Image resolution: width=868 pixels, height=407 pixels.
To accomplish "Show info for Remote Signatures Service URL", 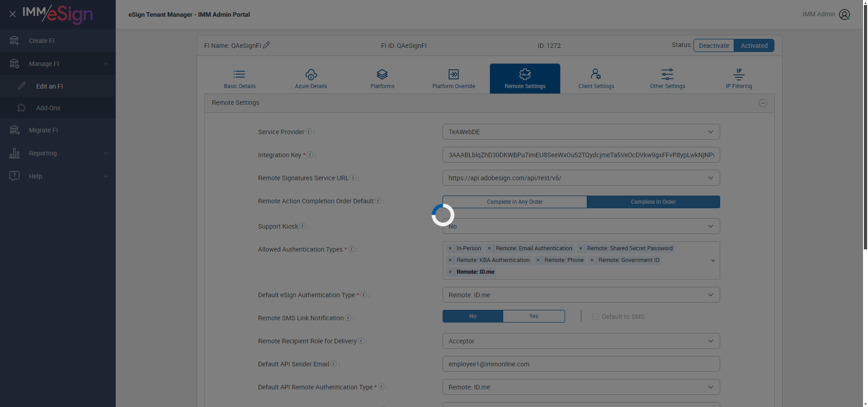I will (353, 178).
